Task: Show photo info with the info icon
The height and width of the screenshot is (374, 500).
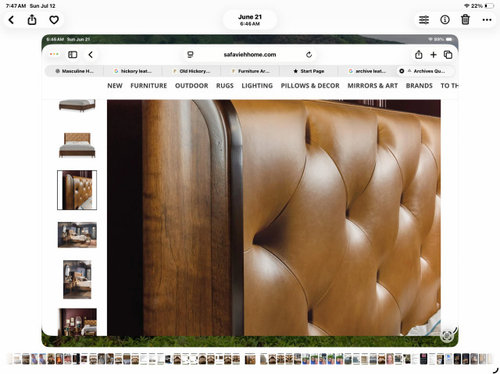Action: (445, 20)
